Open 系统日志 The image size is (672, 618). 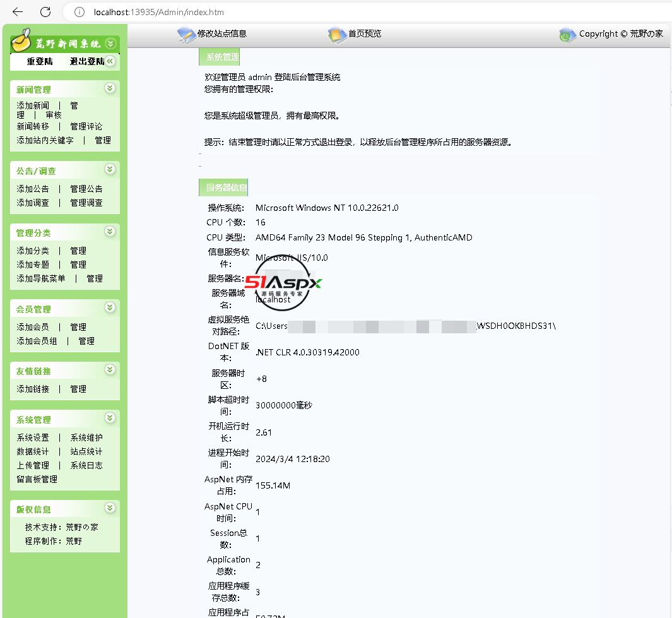coord(86,465)
